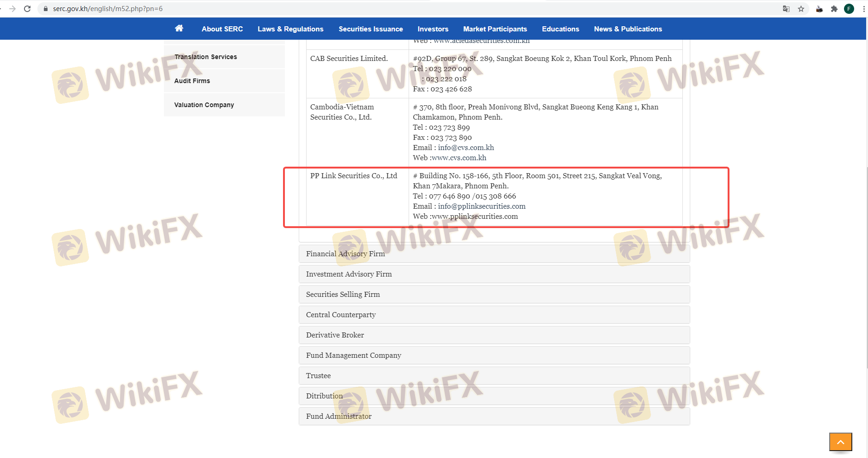Open the News & Publications menu
The height and width of the screenshot is (458, 868).
[628, 29]
